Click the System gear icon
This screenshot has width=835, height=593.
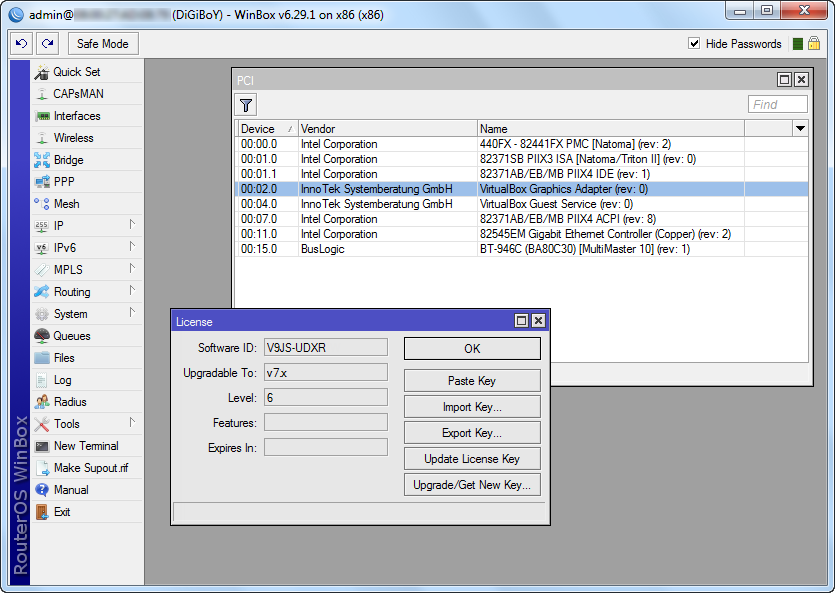[x=42, y=314]
